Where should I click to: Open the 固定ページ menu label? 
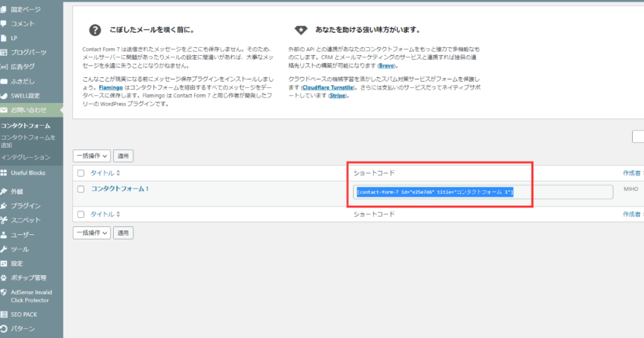click(26, 9)
